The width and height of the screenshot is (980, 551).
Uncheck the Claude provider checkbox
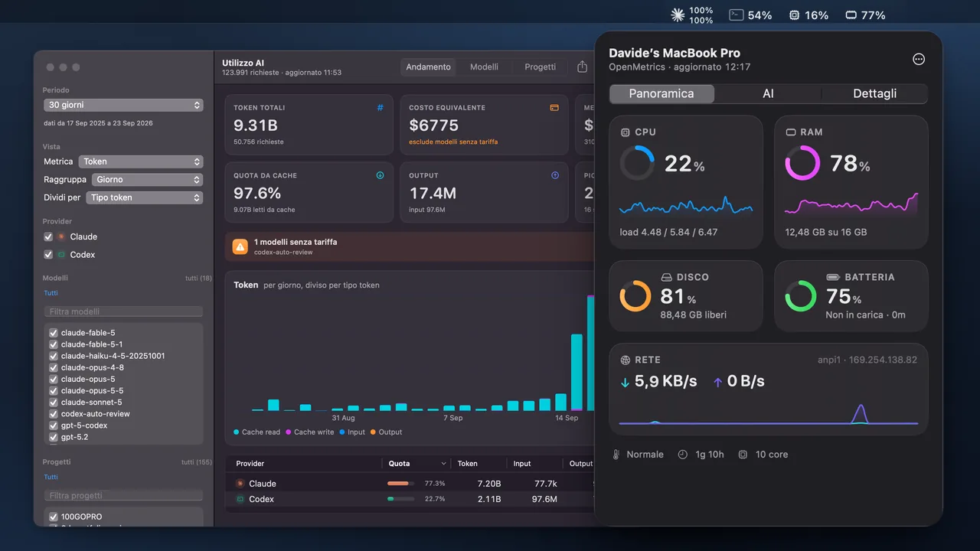coord(48,237)
